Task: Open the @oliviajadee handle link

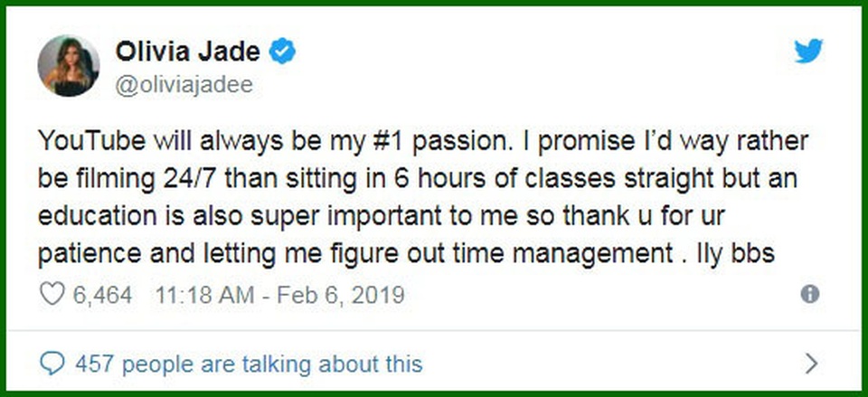Action: [184, 85]
